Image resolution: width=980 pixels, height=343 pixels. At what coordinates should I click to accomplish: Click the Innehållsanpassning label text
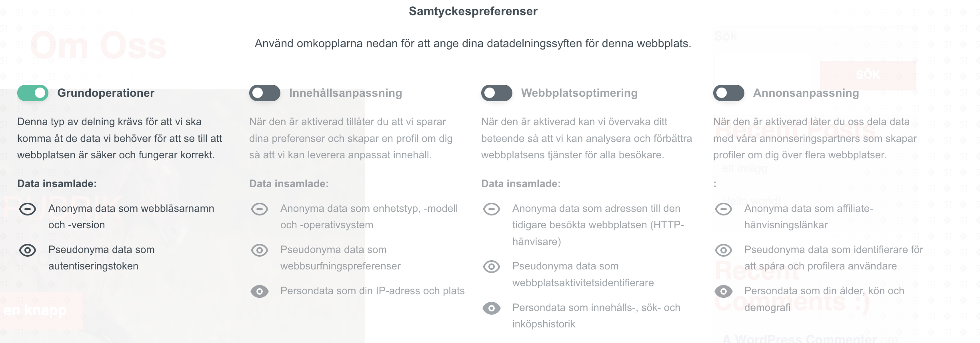click(x=346, y=93)
